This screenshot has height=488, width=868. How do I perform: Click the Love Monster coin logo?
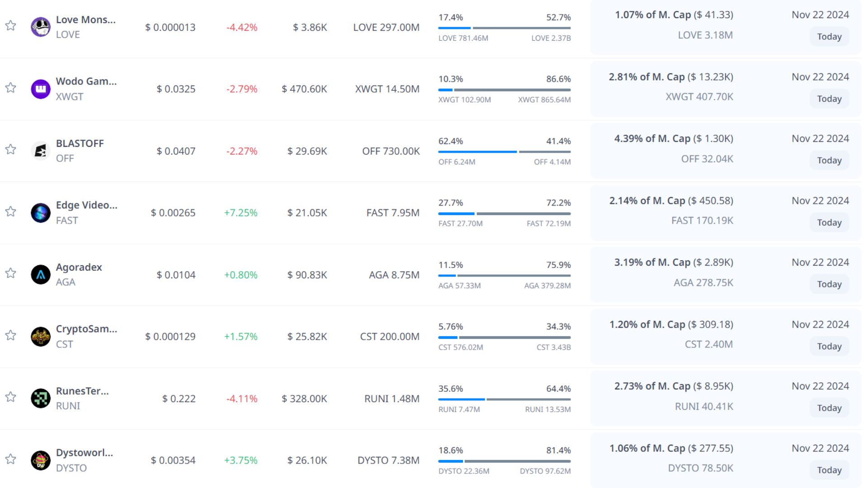coord(40,27)
